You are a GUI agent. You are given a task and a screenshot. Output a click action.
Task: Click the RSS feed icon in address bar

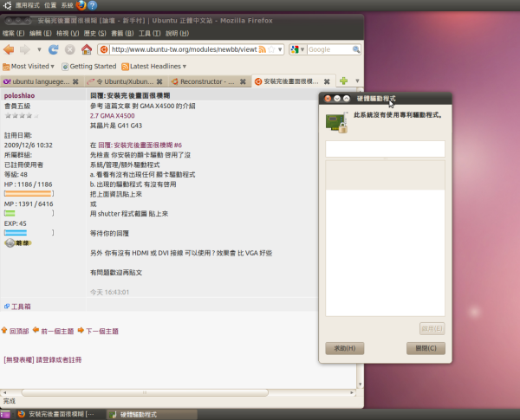(262, 49)
